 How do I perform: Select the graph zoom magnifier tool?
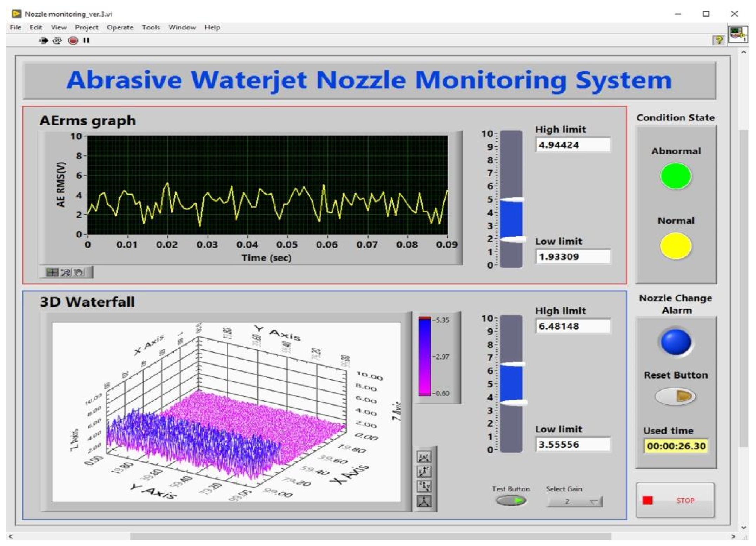coord(66,272)
